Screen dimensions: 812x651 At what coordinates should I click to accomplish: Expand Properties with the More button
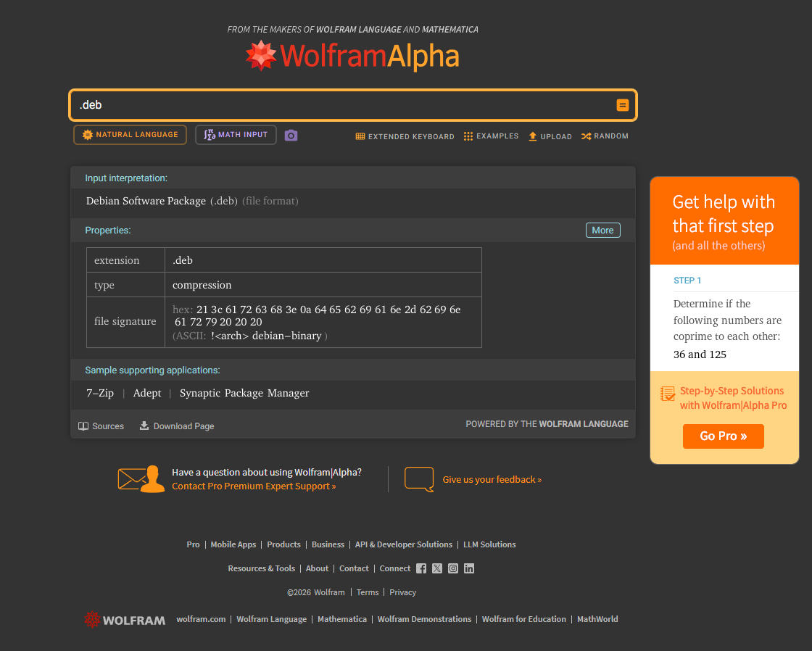(602, 230)
